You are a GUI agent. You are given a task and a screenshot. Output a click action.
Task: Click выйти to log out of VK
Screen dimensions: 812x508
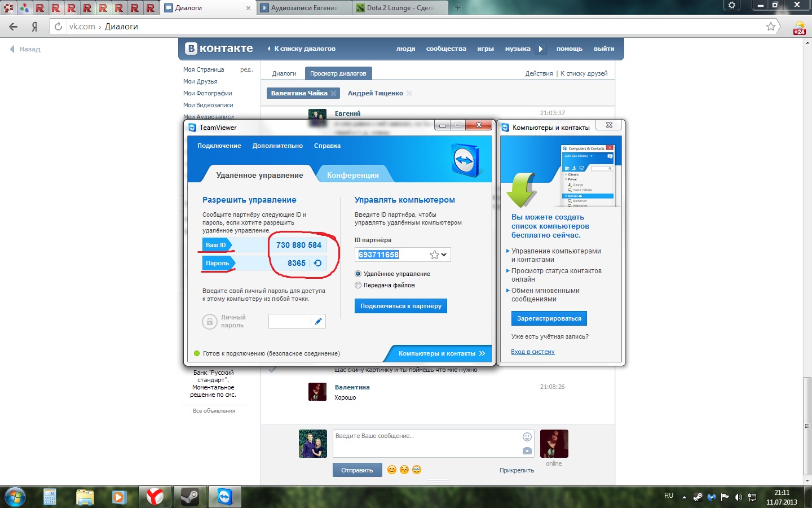tap(604, 49)
